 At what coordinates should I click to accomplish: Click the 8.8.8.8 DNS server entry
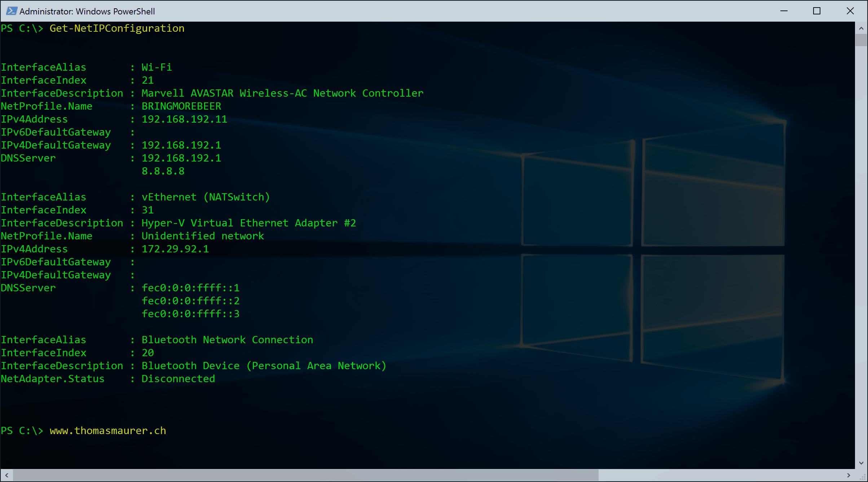click(163, 171)
